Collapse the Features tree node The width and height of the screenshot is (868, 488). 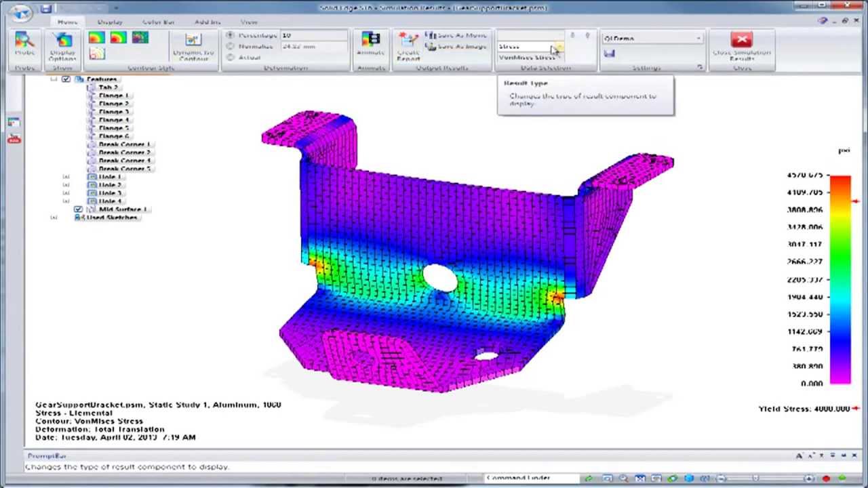point(54,79)
